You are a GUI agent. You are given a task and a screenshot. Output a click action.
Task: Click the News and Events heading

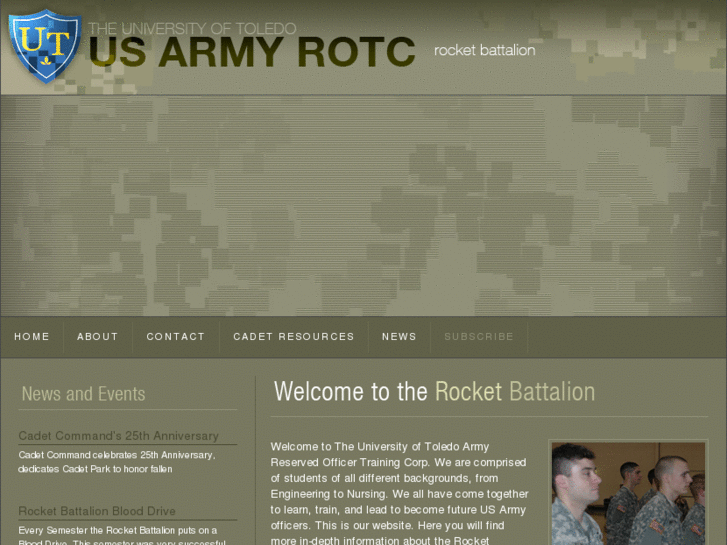83,394
